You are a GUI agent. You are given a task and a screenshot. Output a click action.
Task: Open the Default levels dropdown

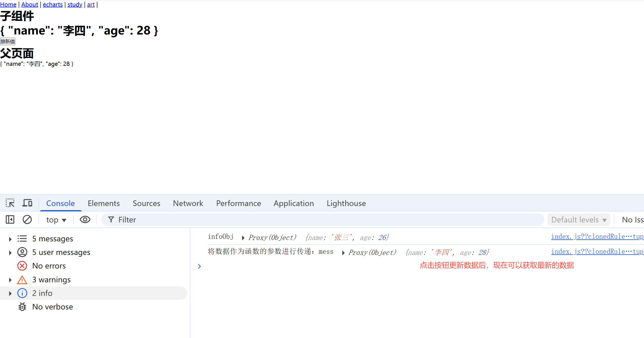click(x=579, y=220)
